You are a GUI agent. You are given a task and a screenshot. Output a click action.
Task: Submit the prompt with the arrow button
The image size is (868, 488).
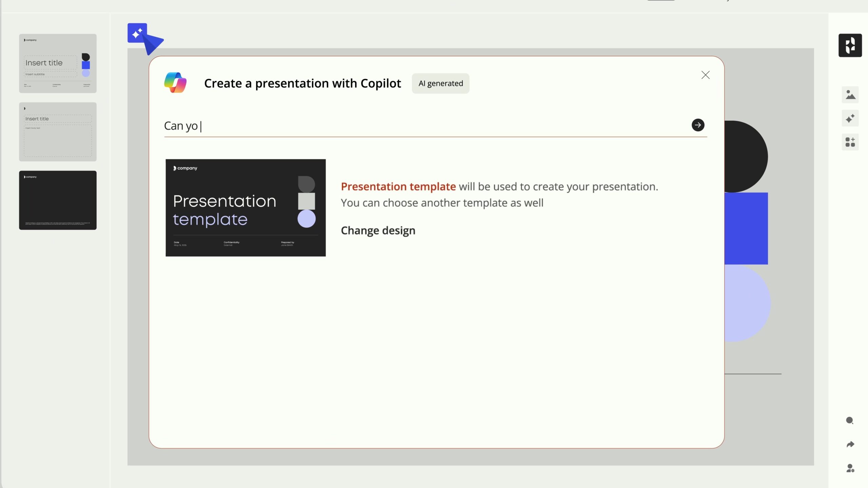click(697, 125)
